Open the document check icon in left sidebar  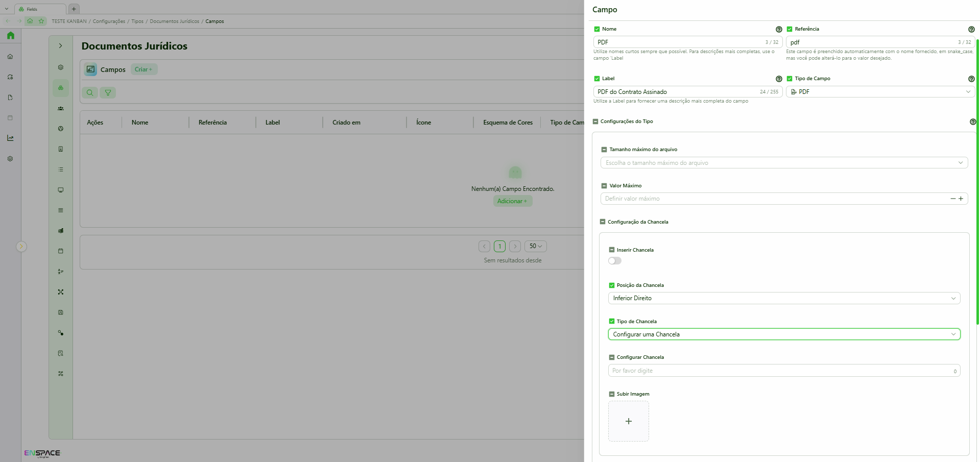pos(10,97)
